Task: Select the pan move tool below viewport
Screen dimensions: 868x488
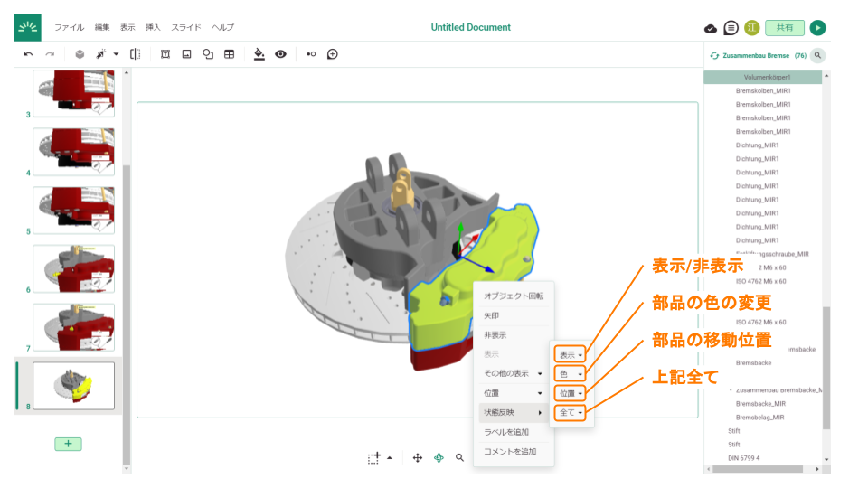Action: (418, 458)
